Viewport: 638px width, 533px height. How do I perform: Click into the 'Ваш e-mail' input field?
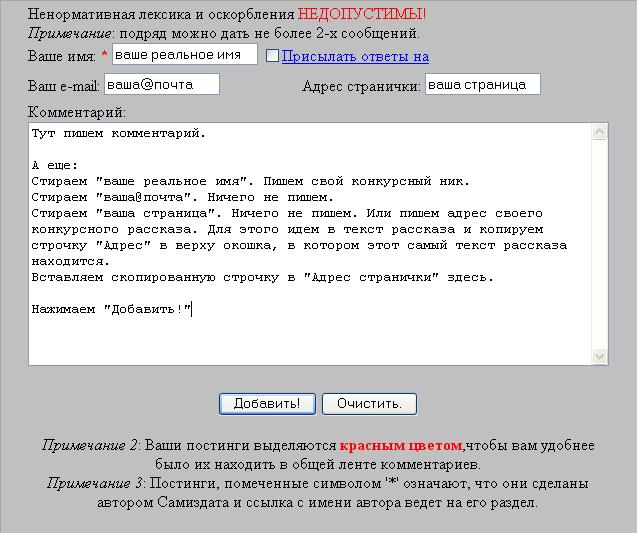[160, 85]
